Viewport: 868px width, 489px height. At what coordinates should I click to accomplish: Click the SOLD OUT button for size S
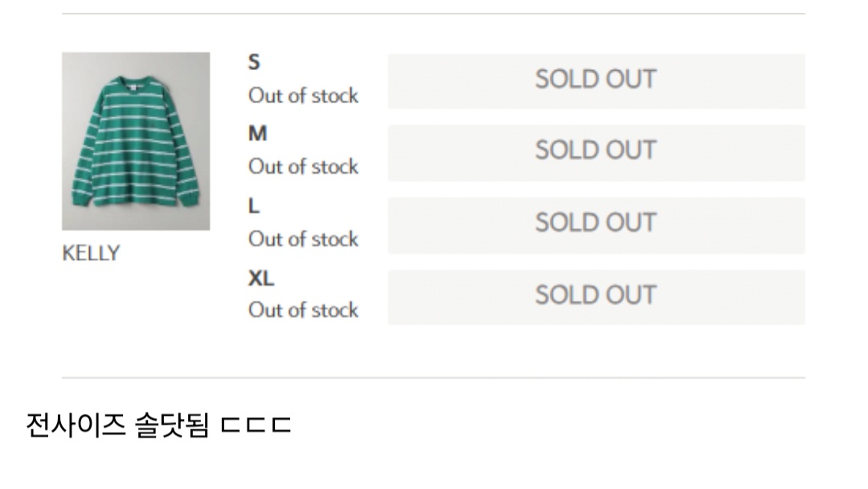coord(596,80)
